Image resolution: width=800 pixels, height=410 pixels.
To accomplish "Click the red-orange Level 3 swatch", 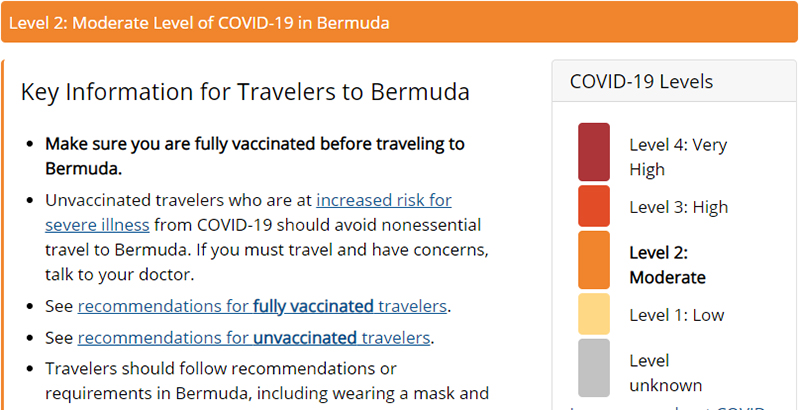I will click(x=593, y=206).
